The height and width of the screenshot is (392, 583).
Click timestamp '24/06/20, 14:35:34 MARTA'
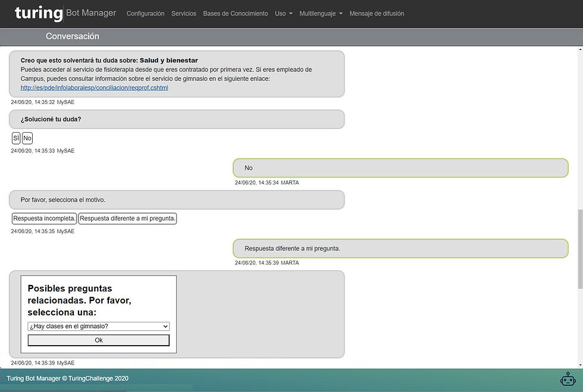tap(267, 183)
